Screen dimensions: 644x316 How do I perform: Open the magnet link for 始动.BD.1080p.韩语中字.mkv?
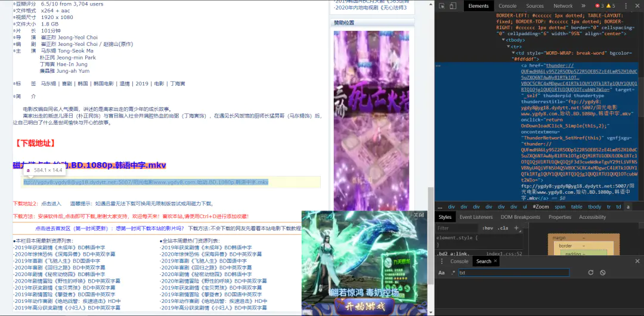click(89, 165)
